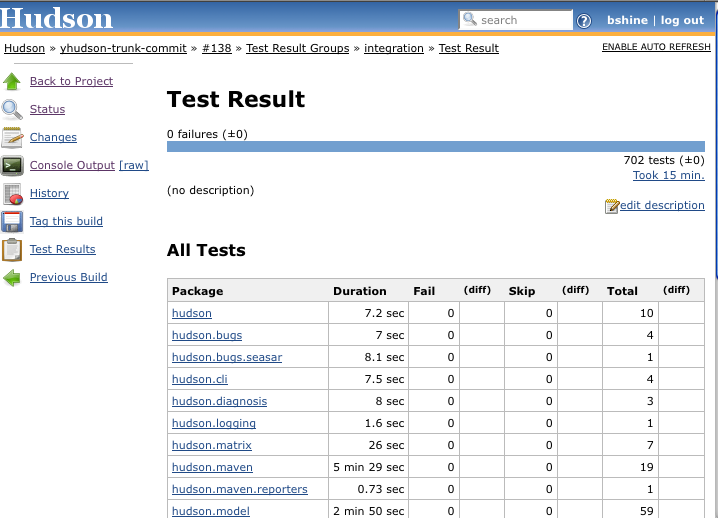Select Test Result Groups breadcrumb item
This screenshot has width=718, height=518.
click(297, 48)
